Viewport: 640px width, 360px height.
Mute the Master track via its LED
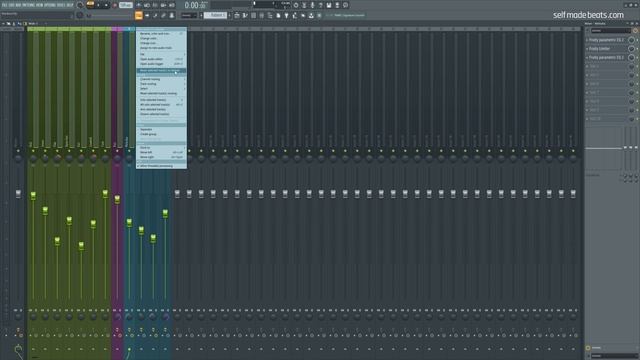point(18,151)
